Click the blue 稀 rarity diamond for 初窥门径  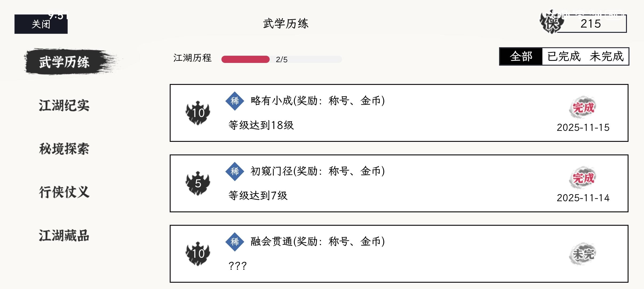point(235,171)
